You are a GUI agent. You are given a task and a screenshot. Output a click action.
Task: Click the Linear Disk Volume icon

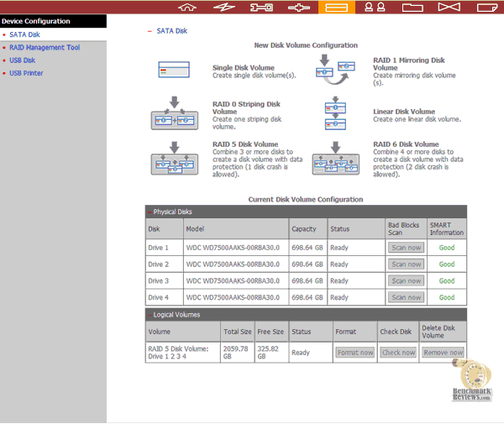[x=335, y=113]
